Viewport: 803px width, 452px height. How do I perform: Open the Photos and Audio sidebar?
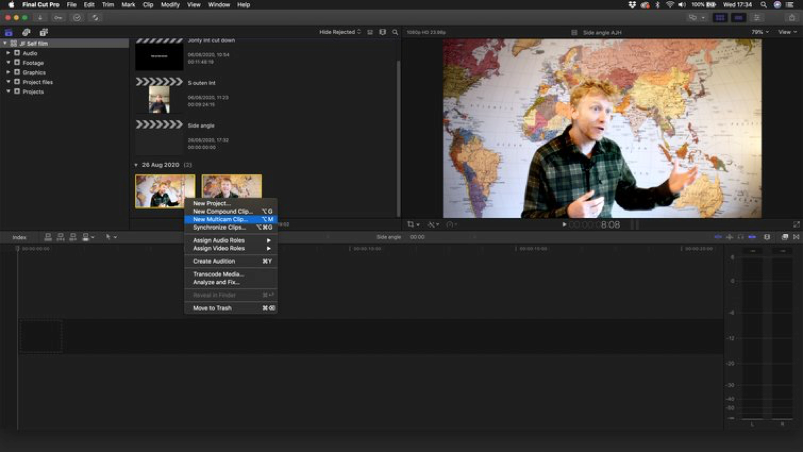tap(26, 32)
